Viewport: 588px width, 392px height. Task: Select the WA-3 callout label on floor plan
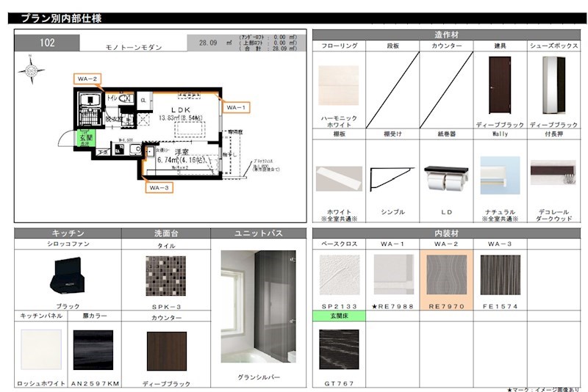pyautogui.click(x=159, y=188)
